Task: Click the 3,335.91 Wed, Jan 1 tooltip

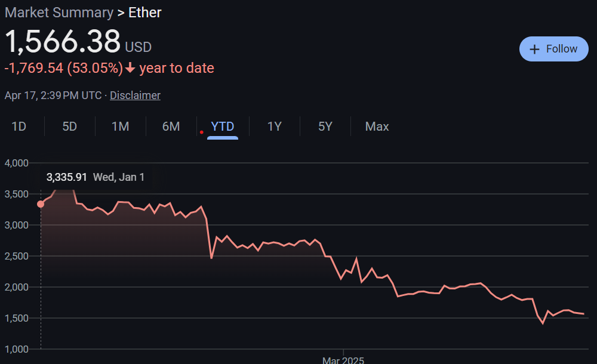Action: pos(95,177)
